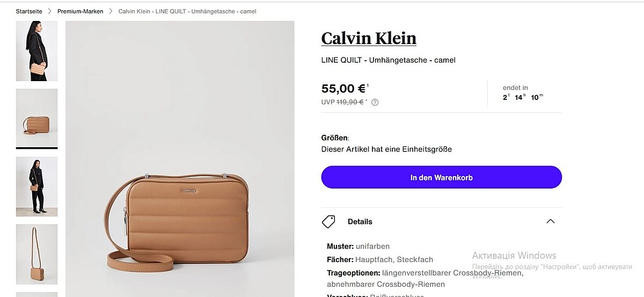This screenshot has height=297, width=644.
Task: Click the Details price tag icon
Action: [328, 221]
